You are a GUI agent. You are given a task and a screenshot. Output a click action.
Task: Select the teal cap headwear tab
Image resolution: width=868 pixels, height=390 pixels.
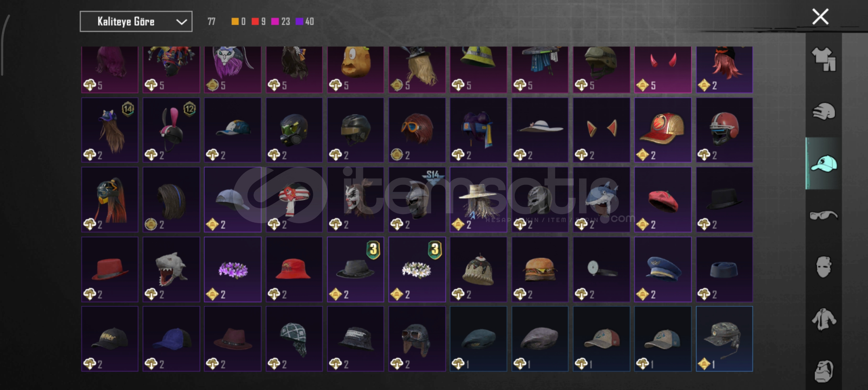[x=824, y=164]
